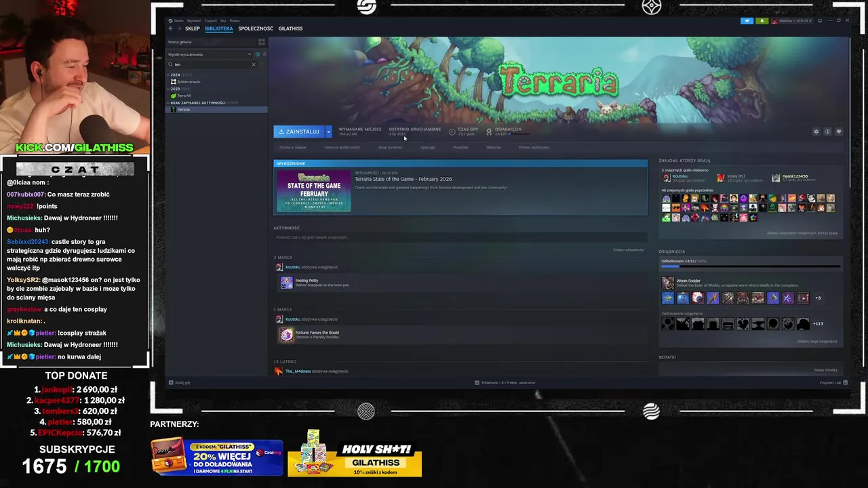The image size is (868, 488).
Task: Open friend Koutoku avatar in friends panel
Action: click(x=667, y=178)
